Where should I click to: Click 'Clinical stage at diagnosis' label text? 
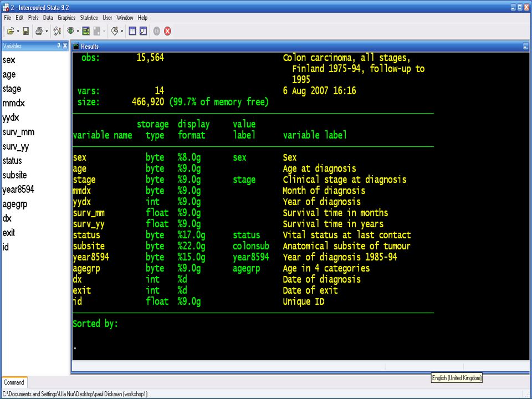tap(344, 180)
